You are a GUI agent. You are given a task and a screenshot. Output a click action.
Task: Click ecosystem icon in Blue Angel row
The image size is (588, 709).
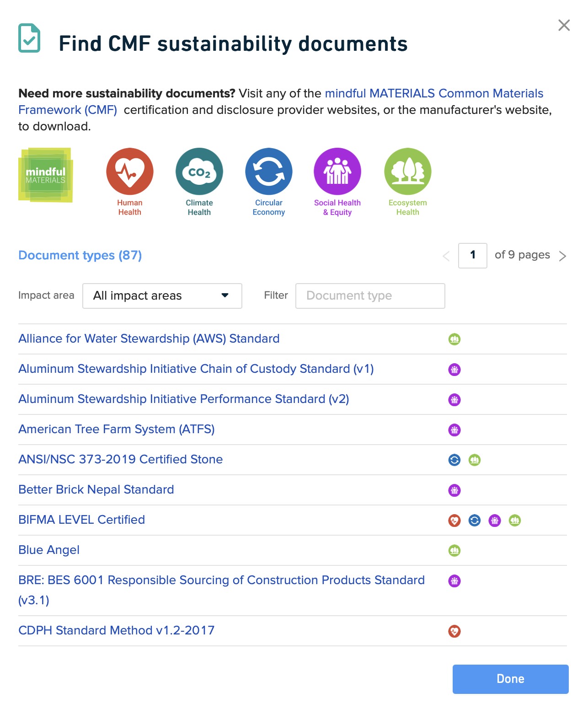454,550
